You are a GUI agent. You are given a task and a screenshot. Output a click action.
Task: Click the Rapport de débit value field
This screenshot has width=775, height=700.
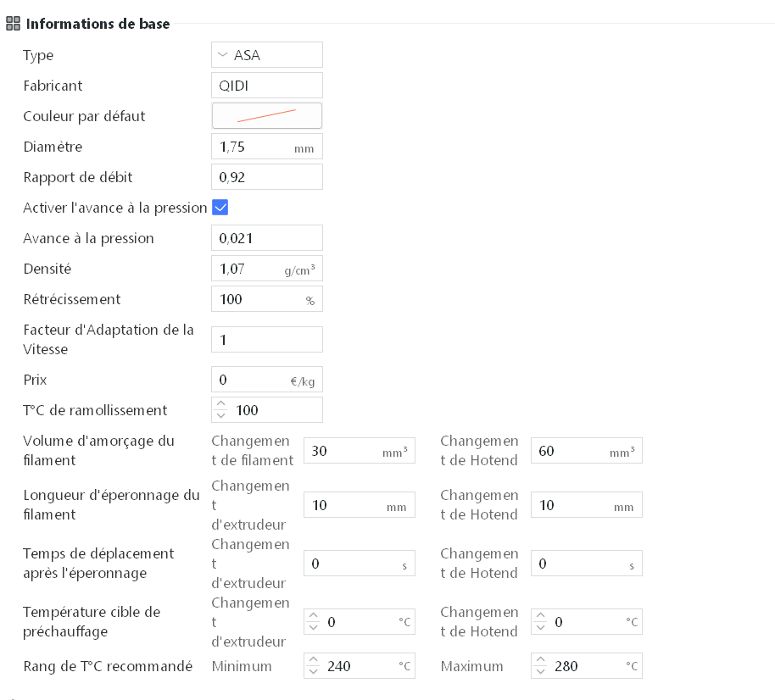pyautogui.click(x=266, y=177)
